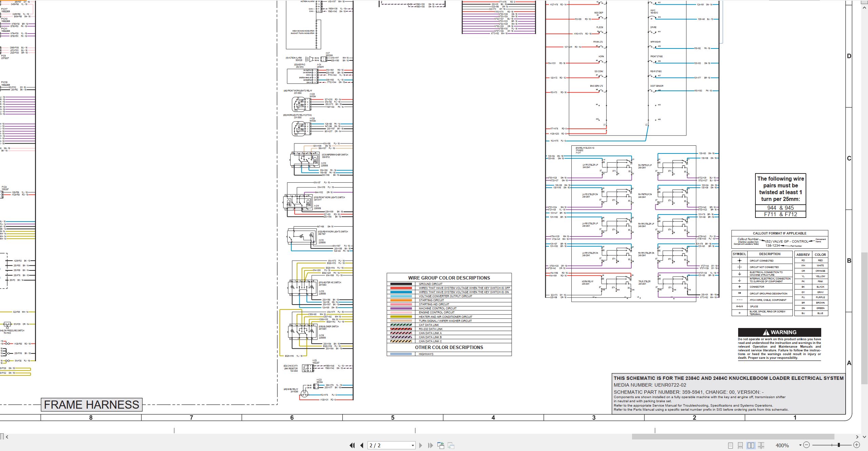Screen dimensions: 868x451
Task: Click the STARTING CIRCUIT orange swatch
Action: tap(401, 300)
